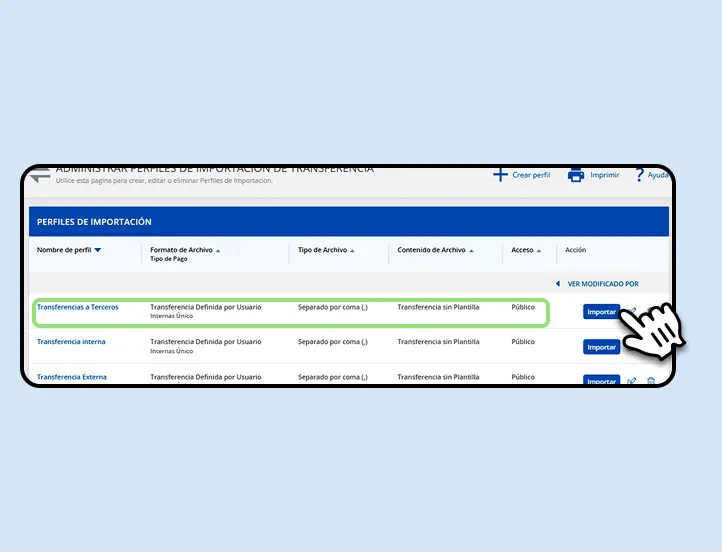Sort by Acceso column arrow
The height and width of the screenshot is (552, 722).
(539, 251)
